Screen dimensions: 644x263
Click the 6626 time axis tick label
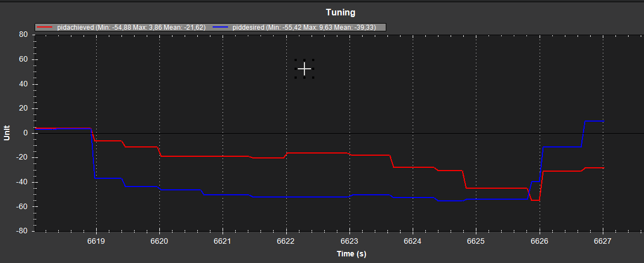[x=539, y=241]
